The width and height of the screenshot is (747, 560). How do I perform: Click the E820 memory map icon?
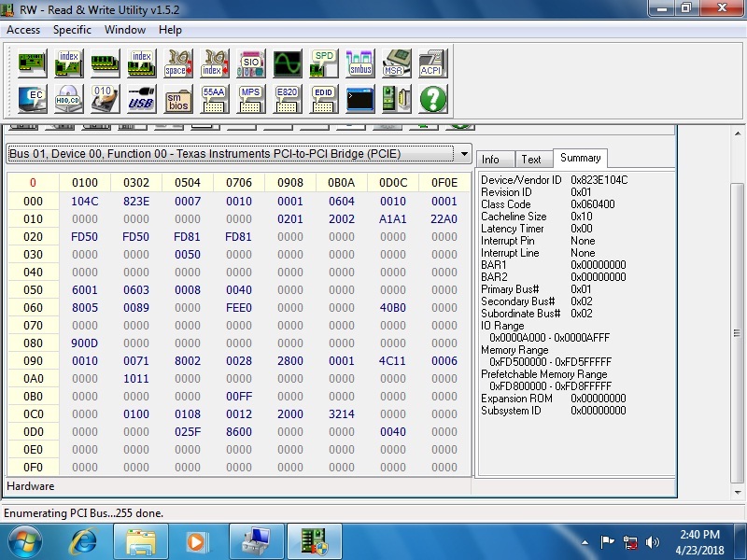point(287,98)
